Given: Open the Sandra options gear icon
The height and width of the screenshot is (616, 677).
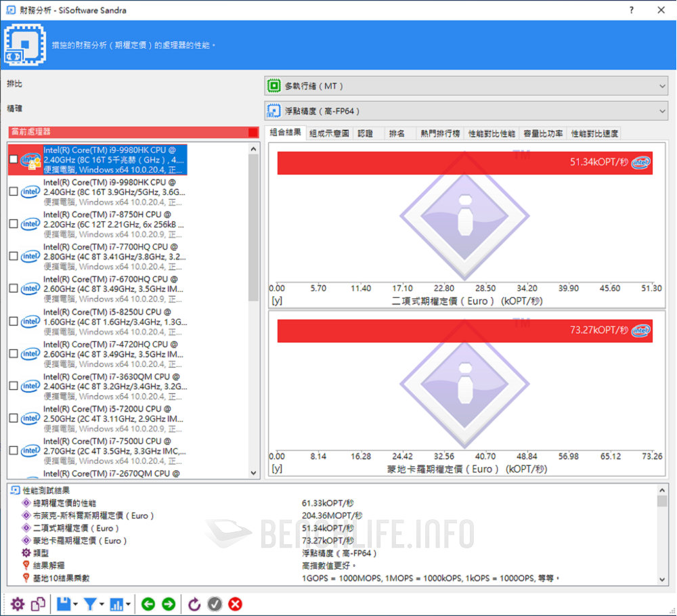Looking at the screenshot, I should coord(18,604).
